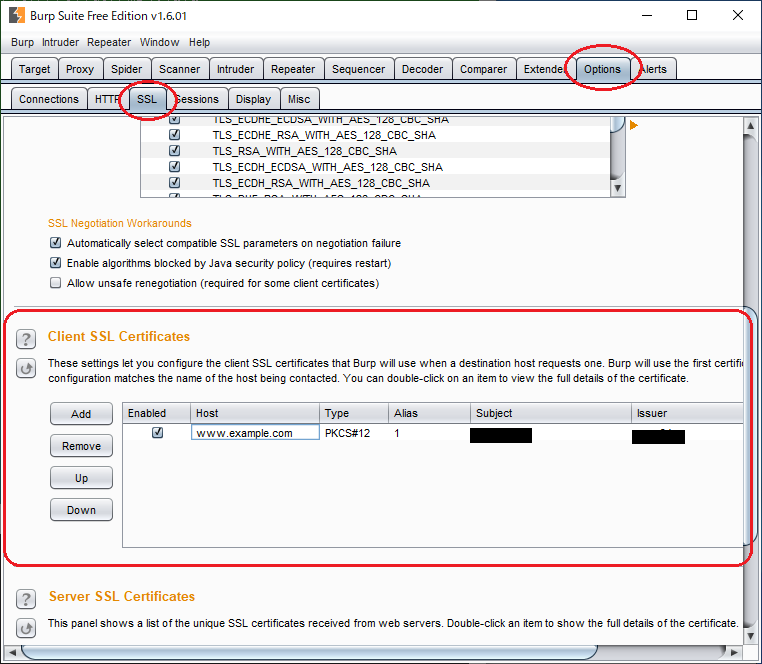Viewport: 762px width, 664px height.
Task: Restore defaults for Client SSL Certificates
Action: click(26, 368)
